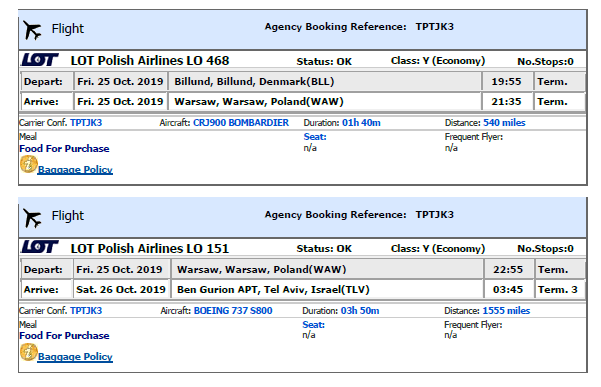The height and width of the screenshot is (387, 601).
Task: Click the 19:55 departure time cell
Action: click(x=507, y=82)
